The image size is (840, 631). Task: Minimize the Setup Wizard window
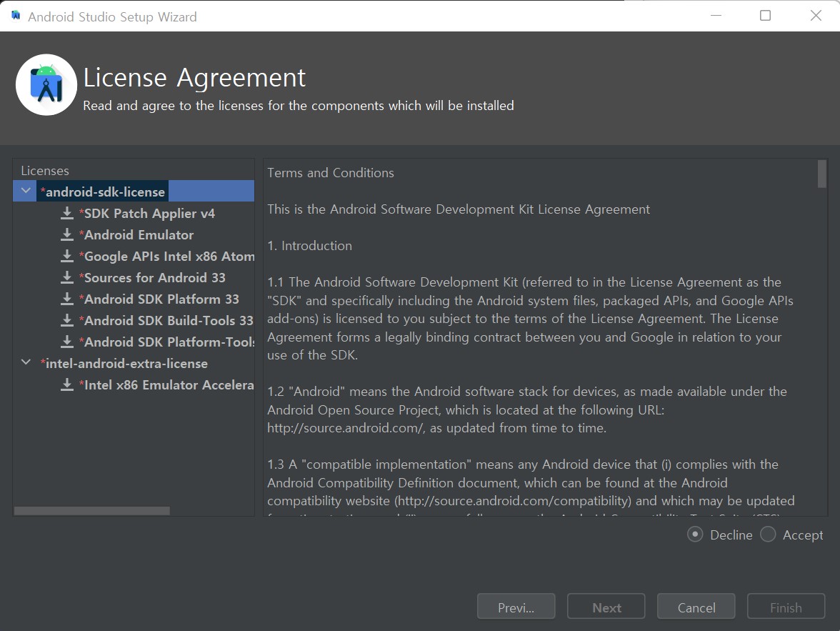[x=716, y=16]
